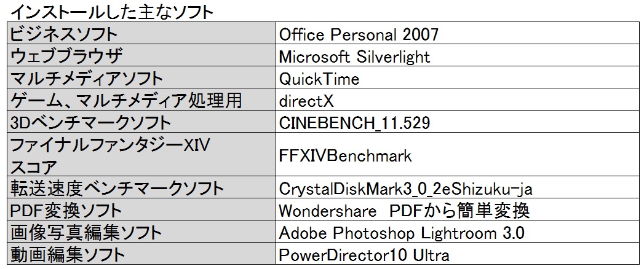Select the 転送速度ベンチマークソフト cell
The width and height of the screenshot is (644, 269).
click(x=141, y=188)
